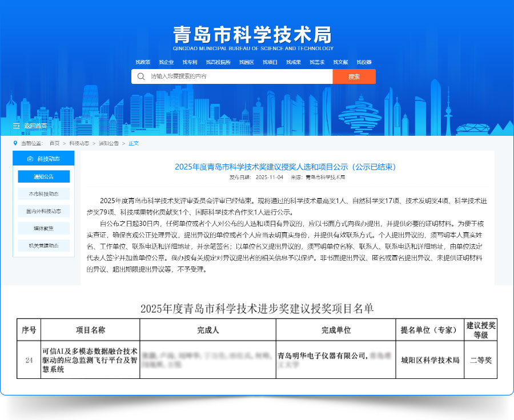
Task: Click the magnifying glass icon in search bar
Action: click(x=140, y=76)
